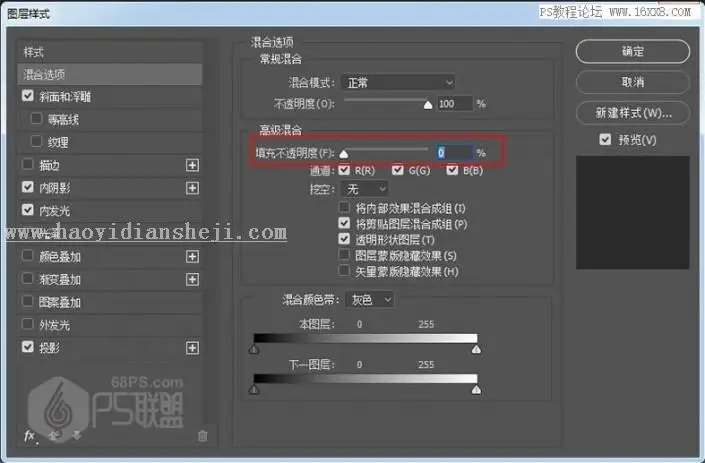Image resolution: width=705 pixels, height=463 pixels.
Task: Enable the 颜色叠加 checkbox
Action: 28,256
